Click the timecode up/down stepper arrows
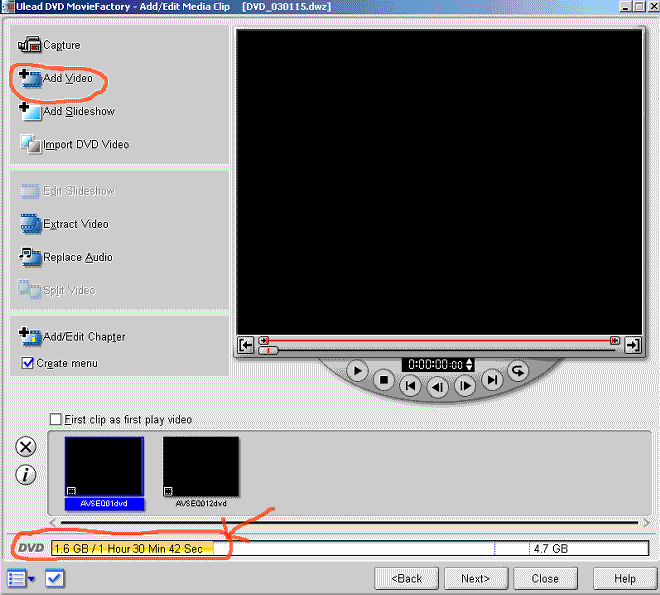The width and height of the screenshot is (660, 595). pyautogui.click(x=469, y=364)
